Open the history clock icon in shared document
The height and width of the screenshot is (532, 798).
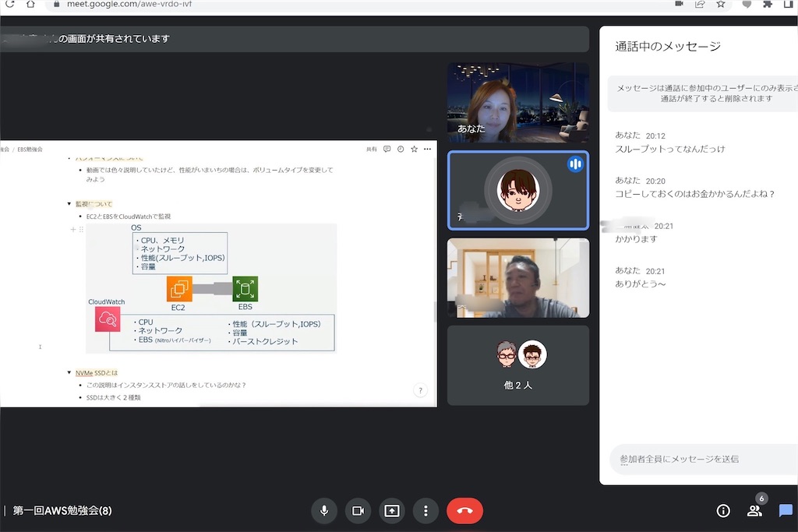(401, 149)
